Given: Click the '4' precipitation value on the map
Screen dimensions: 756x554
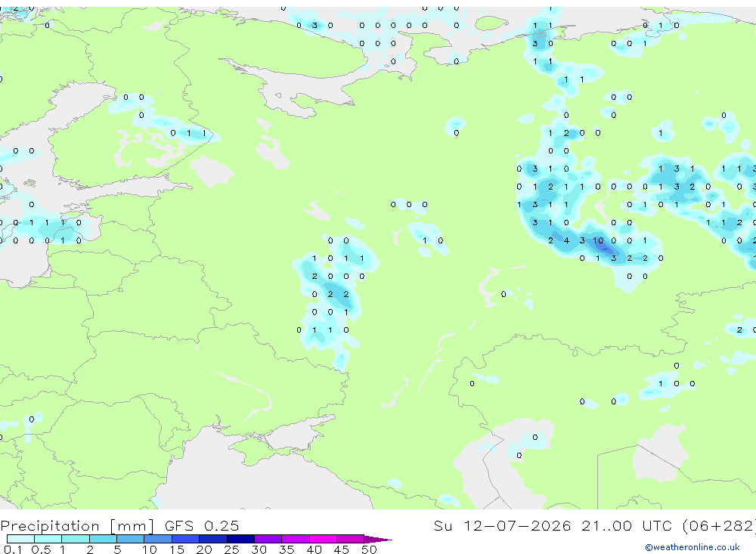Looking at the screenshot, I should pyautogui.click(x=566, y=240).
